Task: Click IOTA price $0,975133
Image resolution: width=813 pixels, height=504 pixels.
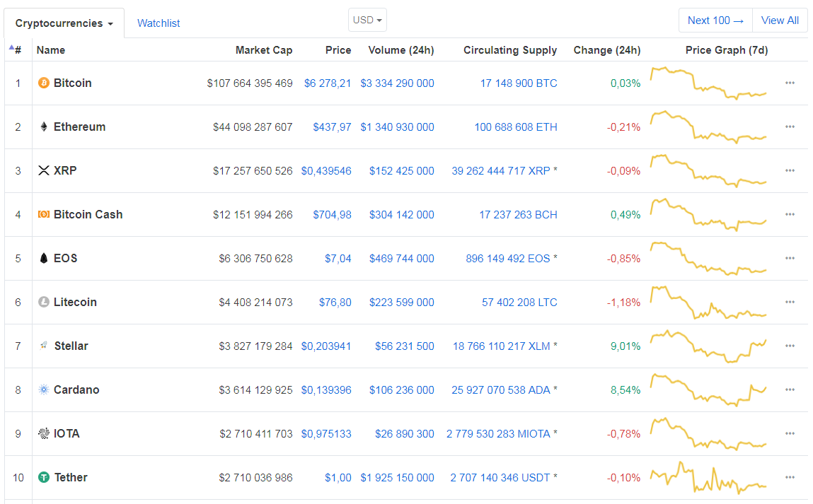Action: coord(326,433)
